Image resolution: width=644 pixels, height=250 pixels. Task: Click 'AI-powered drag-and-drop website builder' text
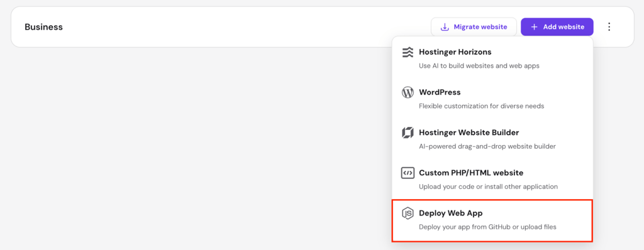coord(487,146)
